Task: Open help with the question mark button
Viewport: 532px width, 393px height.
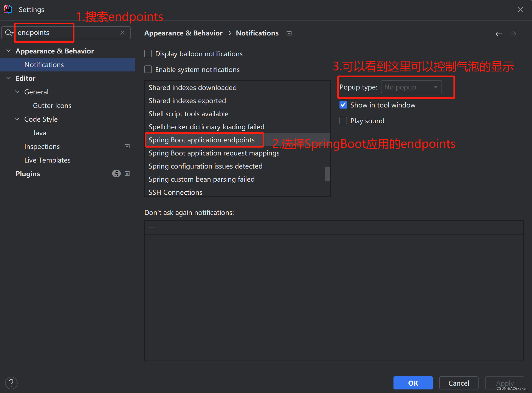Action: point(11,383)
